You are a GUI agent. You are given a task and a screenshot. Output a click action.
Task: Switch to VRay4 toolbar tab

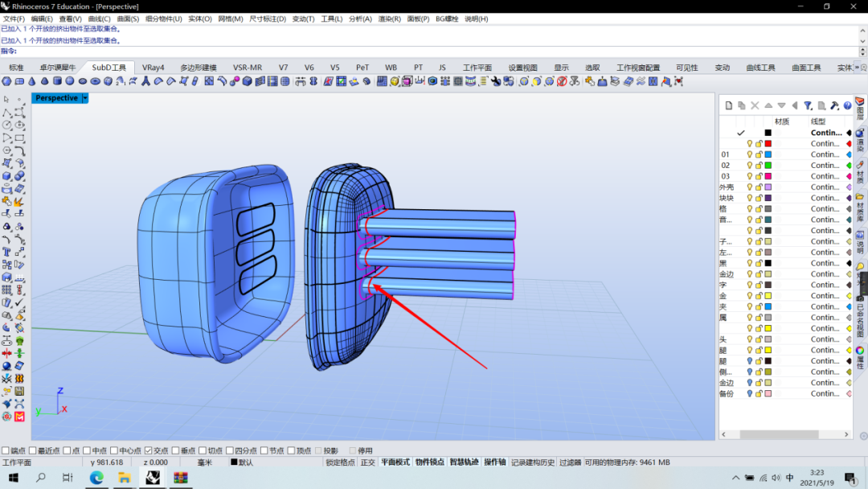(154, 68)
